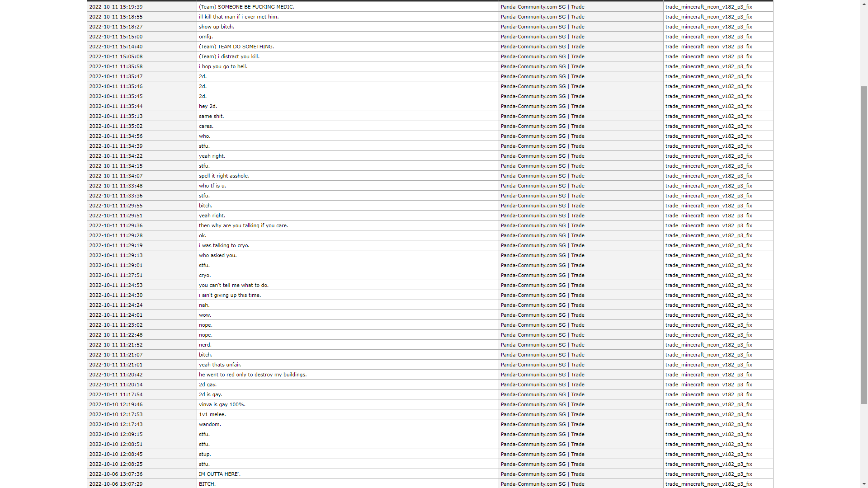Click 'you can't tell me what to do.'
The height and width of the screenshot is (488, 868).
pos(233,285)
